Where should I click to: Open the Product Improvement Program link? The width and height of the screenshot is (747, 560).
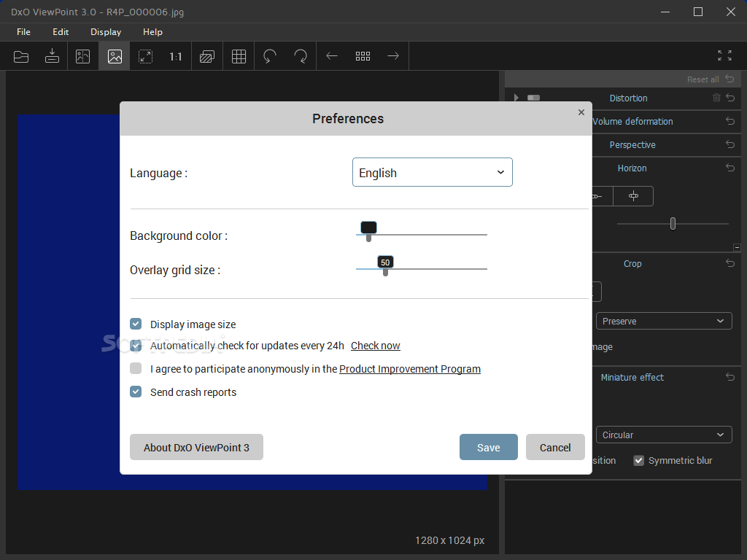[410, 369]
